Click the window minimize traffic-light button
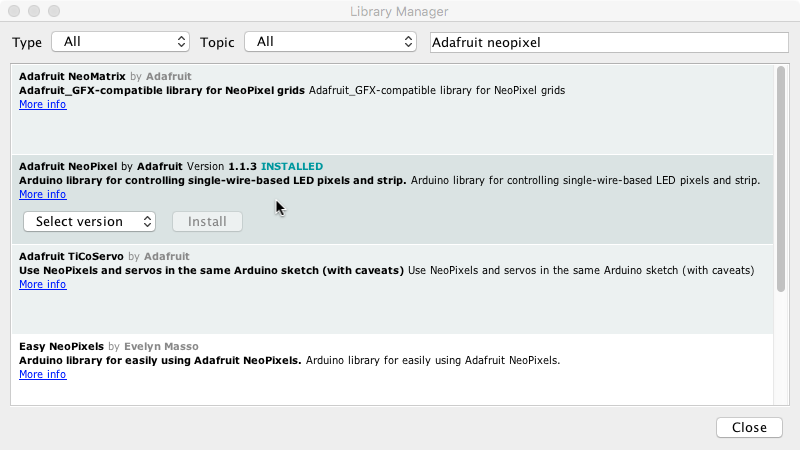800x450 pixels. [x=34, y=11]
